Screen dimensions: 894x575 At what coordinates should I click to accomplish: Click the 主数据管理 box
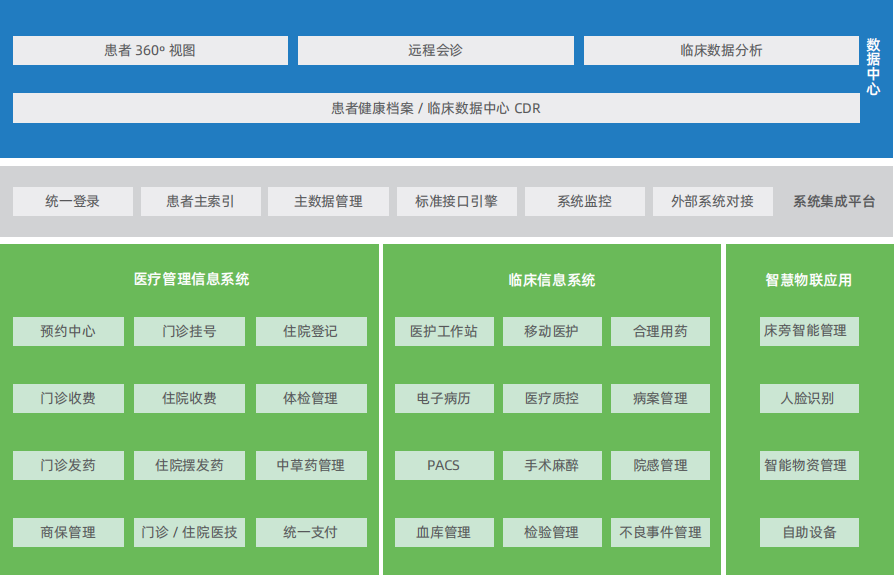coord(328,201)
